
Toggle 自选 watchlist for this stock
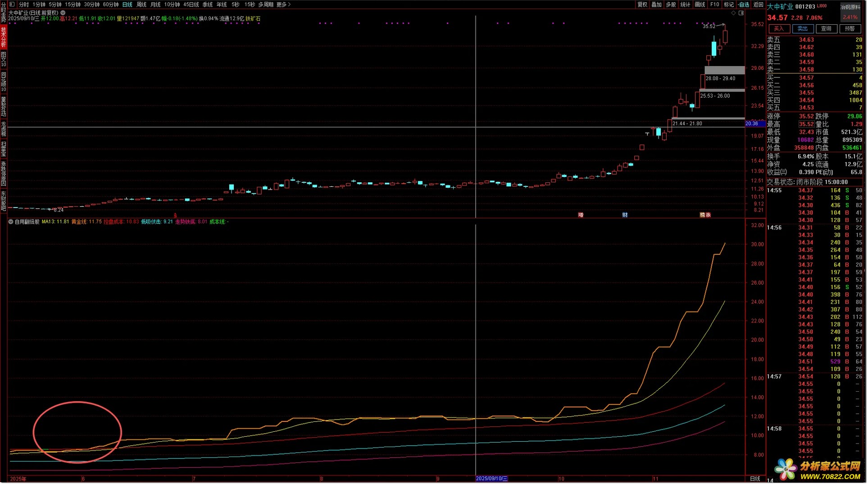point(743,5)
